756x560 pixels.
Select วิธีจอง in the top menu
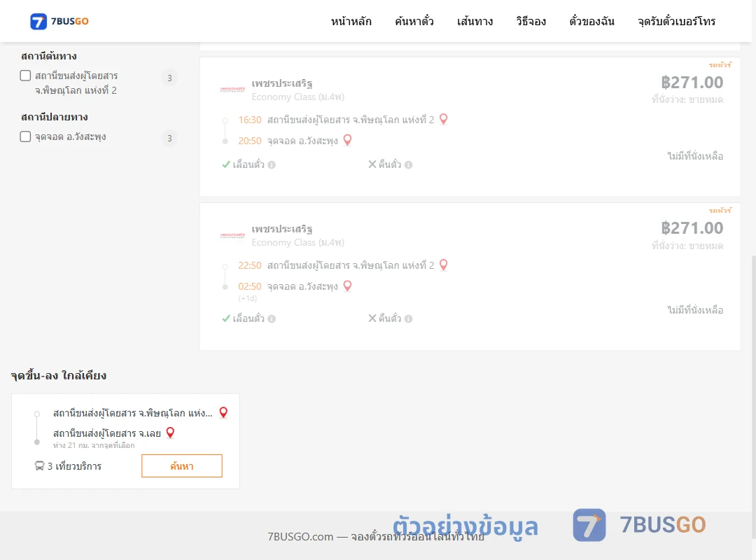click(x=531, y=21)
